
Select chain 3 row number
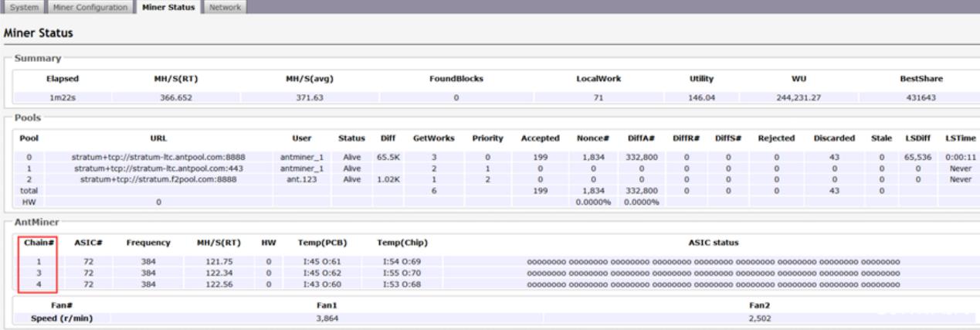[x=38, y=273]
